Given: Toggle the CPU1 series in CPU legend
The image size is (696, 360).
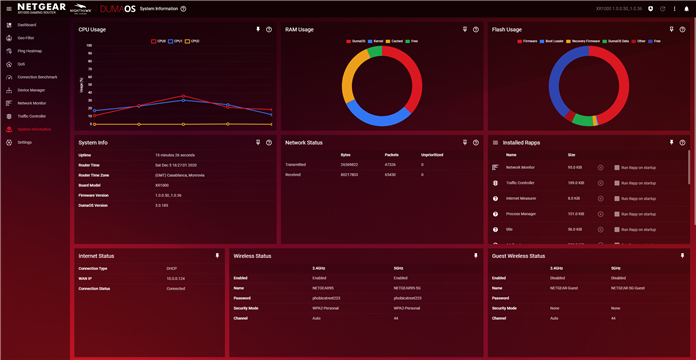Looking at the screenshot, I should (175, 41).
